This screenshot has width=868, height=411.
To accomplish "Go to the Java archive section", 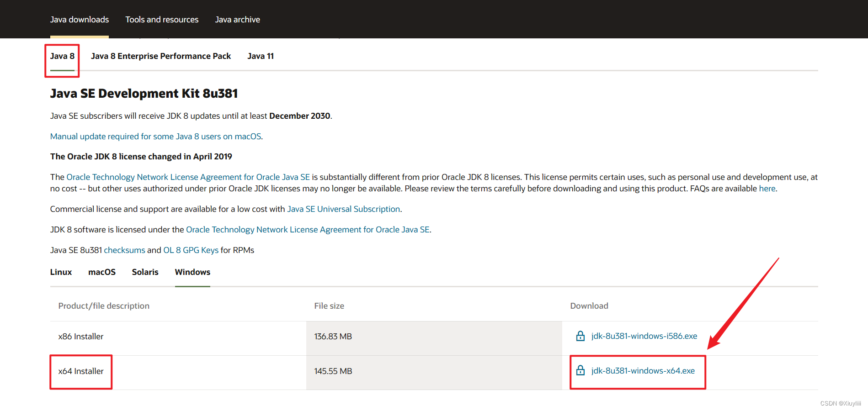I will [237, 20].
